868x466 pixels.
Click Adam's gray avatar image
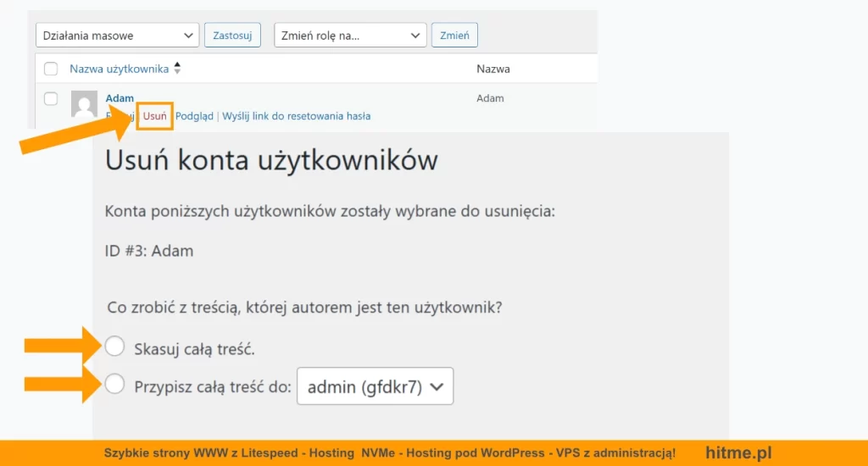(83, 103)
